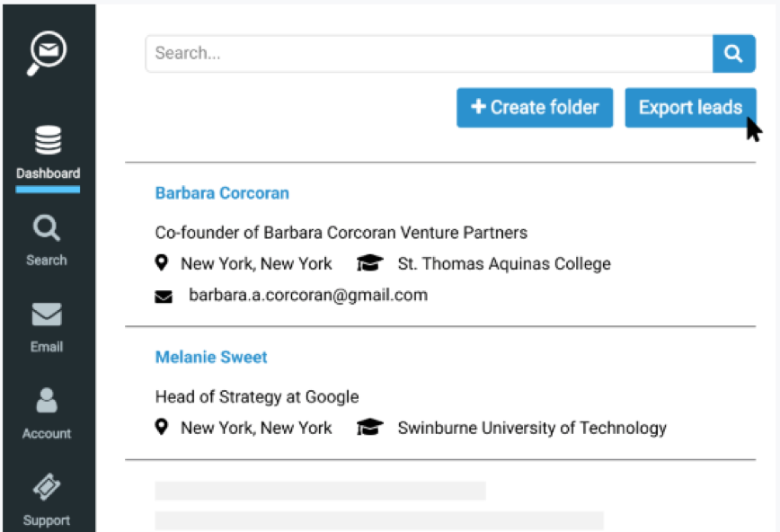780x532 pixels.
Task: Open Melanie Sweet's profile link
Action: 211,358
